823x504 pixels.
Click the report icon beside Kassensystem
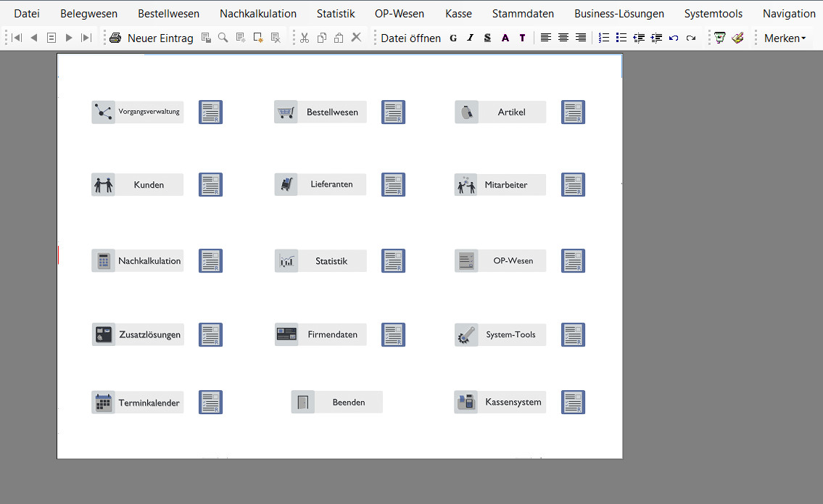pos(573,402)
